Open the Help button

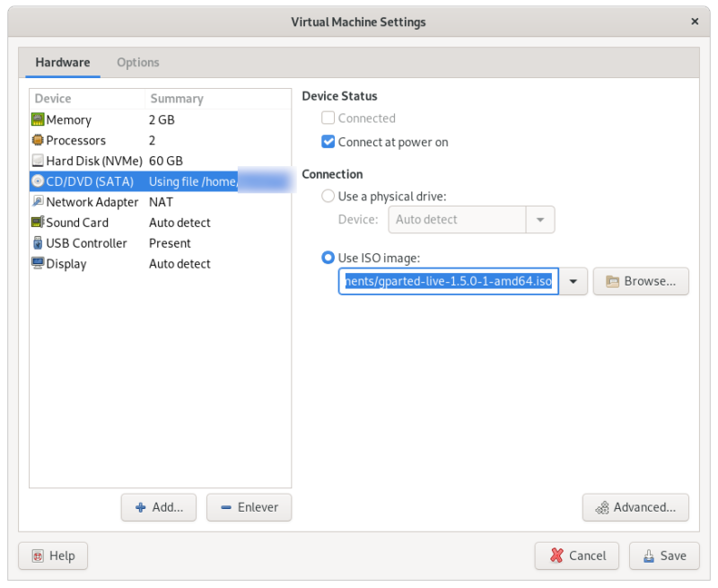coord(53,556)
